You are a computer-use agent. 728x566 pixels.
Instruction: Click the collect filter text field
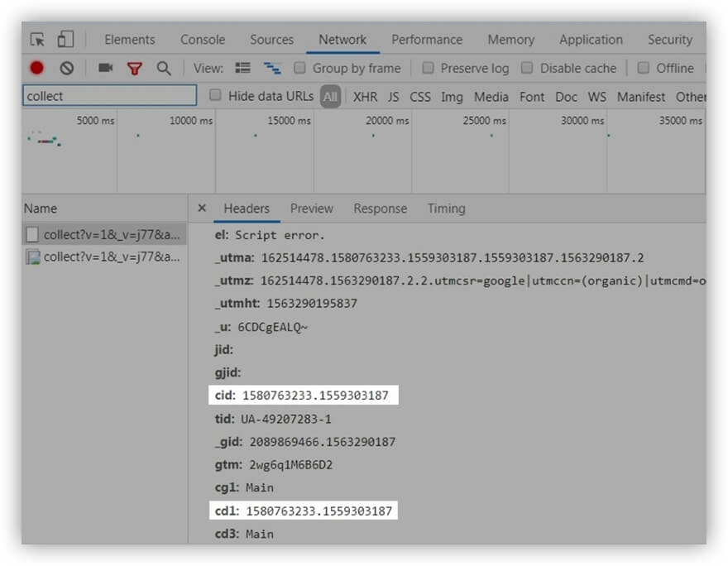pyautogui.click(x=109, y=96)
